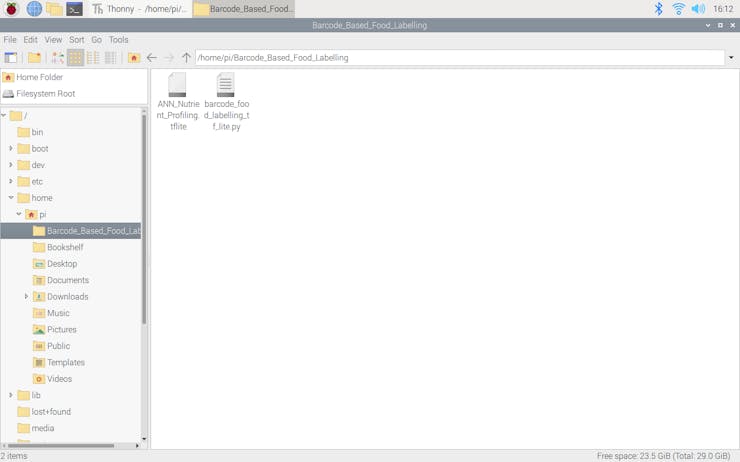Launch the web browser globe icon

point(34,8)
